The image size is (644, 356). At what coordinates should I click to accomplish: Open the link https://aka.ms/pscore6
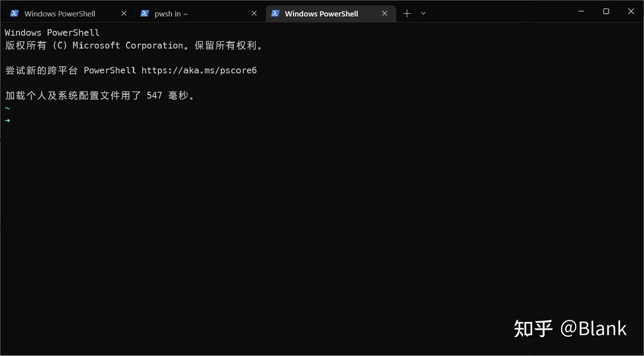point(199,70)
